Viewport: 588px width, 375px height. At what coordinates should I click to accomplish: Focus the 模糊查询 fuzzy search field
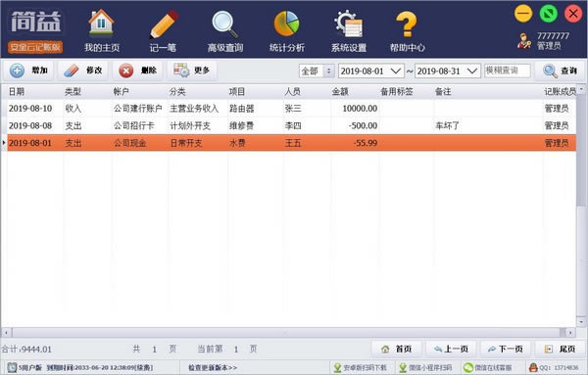tap(508, 70)
